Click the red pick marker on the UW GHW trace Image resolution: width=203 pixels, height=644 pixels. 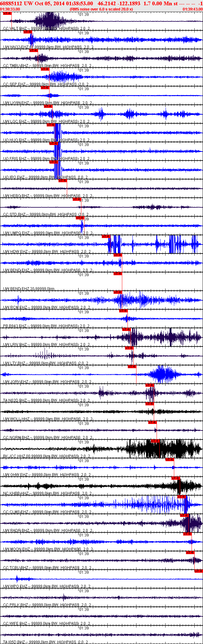(x=170, y=460)
